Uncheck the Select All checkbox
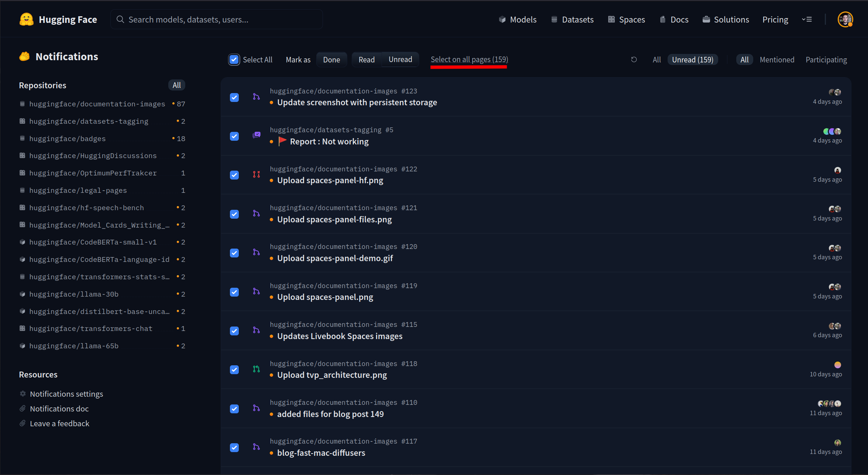868x475 pixels. pos(234,59)
